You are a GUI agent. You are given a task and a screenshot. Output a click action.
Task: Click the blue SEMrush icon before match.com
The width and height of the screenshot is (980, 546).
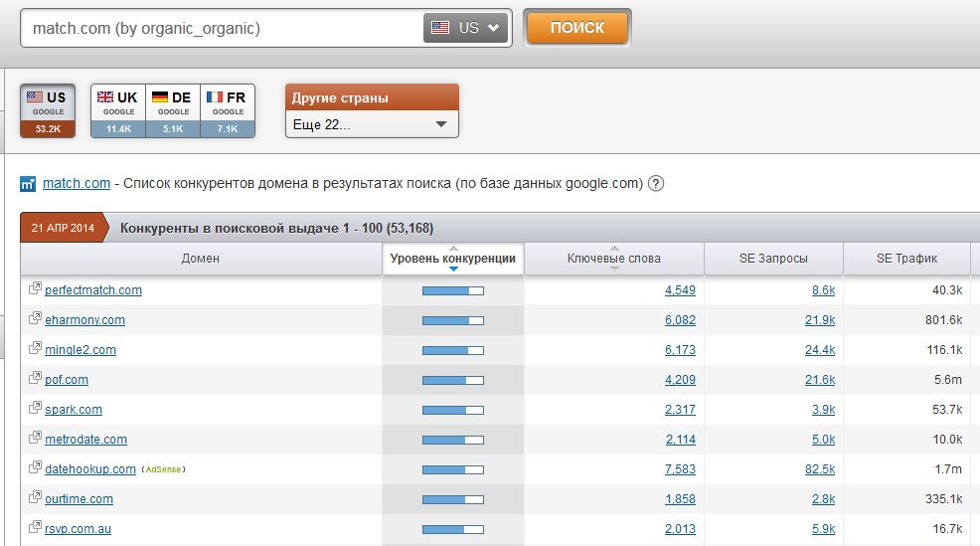(28, 184)
